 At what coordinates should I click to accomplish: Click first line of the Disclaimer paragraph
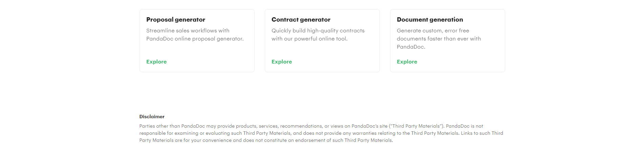click(311, 126)
